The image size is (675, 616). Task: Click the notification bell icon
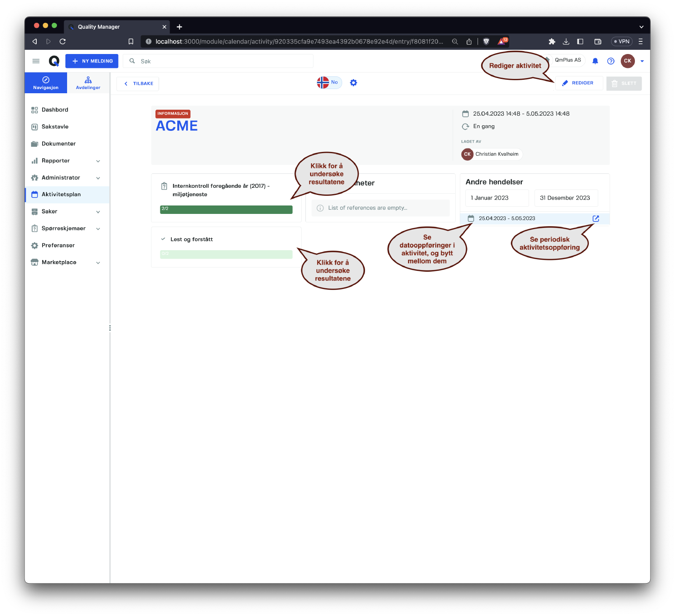click(595, 61)
